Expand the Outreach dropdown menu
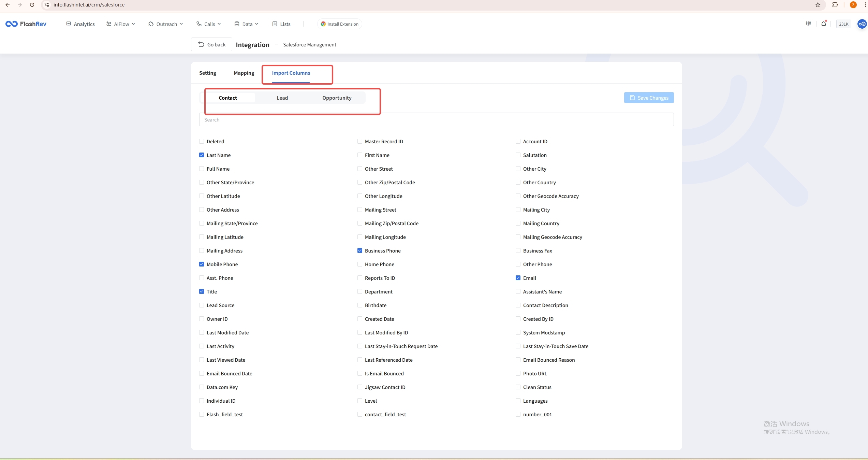 [166, 24]
